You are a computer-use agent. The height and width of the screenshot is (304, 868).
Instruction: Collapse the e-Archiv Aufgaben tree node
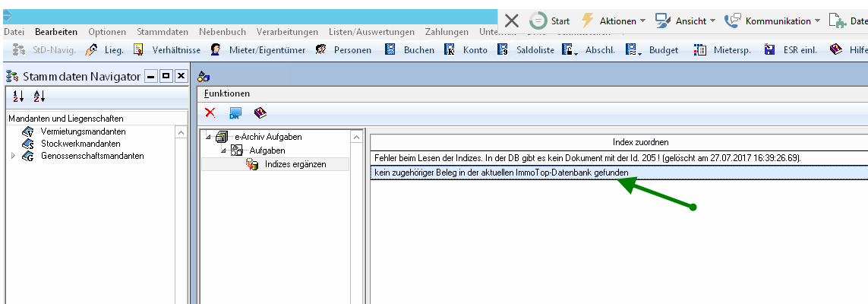208,137
